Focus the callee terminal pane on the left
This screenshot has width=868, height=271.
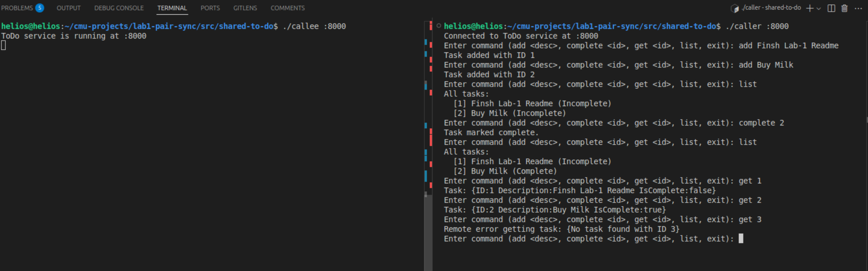tap(202, 135)
